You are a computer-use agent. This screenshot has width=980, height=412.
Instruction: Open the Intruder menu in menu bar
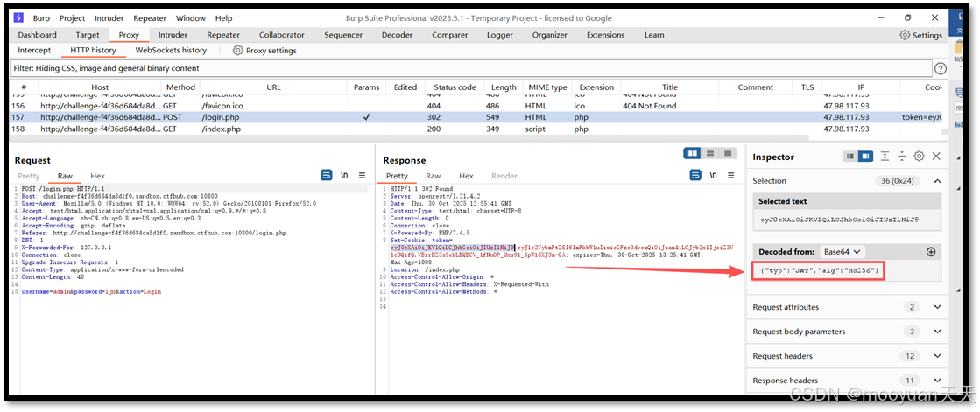(x=109, y=18)
